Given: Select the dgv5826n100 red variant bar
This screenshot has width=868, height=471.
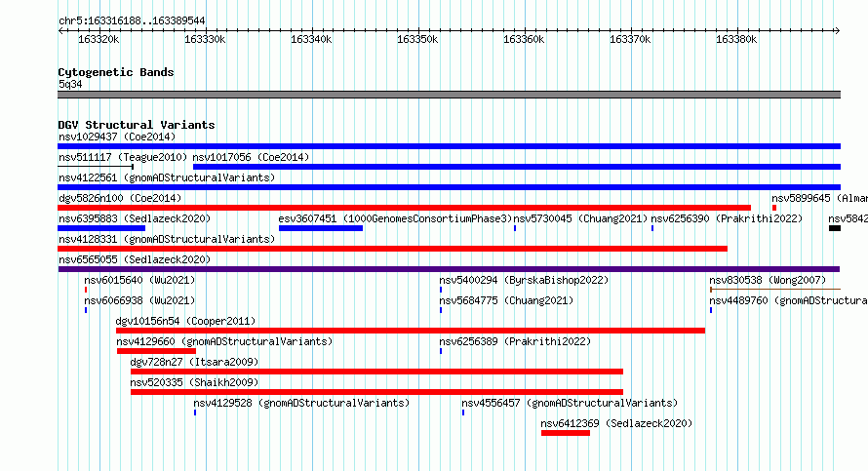Looking at the screenshot, I should (x=404, y=208).
